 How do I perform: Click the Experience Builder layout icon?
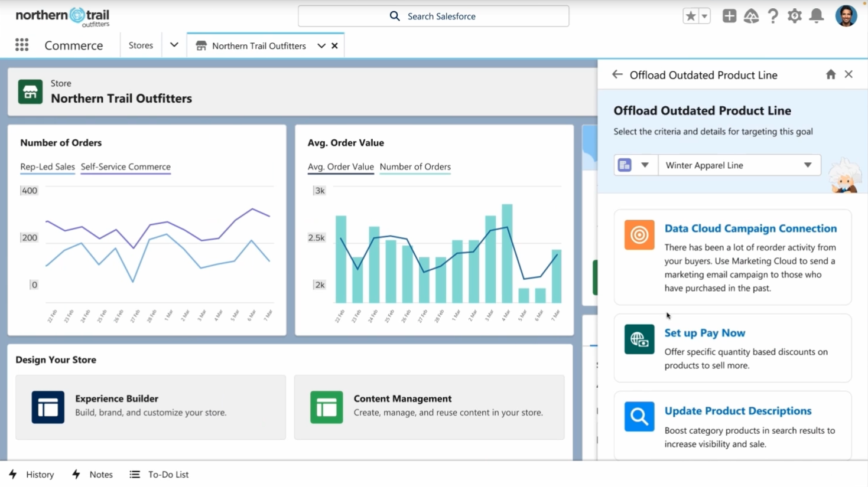(48, 407)
